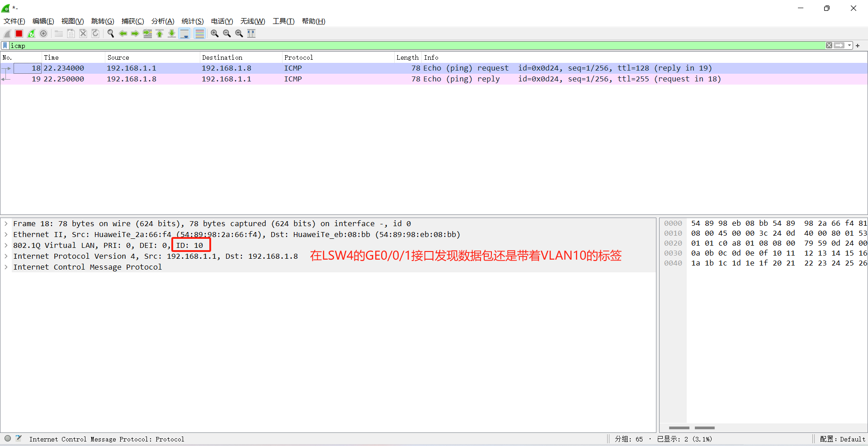This screenshot has width=868, height=446.
Task: Close the capture file icon
Action: point(83,33)
